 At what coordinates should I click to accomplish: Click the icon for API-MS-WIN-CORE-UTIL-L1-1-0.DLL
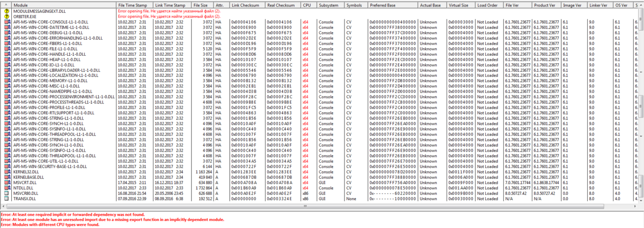tap(7, 161)
